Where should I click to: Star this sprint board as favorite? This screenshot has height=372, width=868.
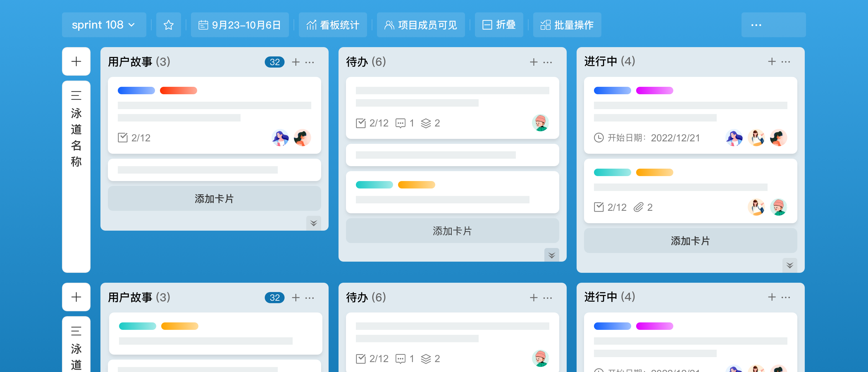168,25
